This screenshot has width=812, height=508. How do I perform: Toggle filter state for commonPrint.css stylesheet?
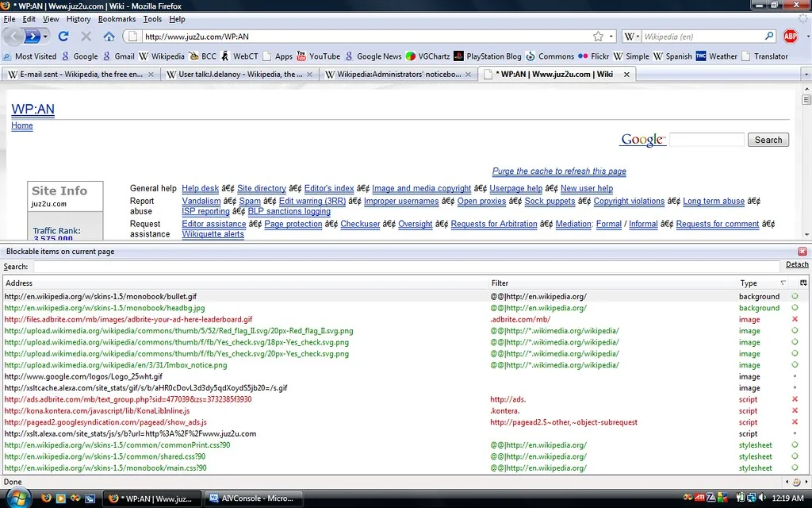[795, 444]
